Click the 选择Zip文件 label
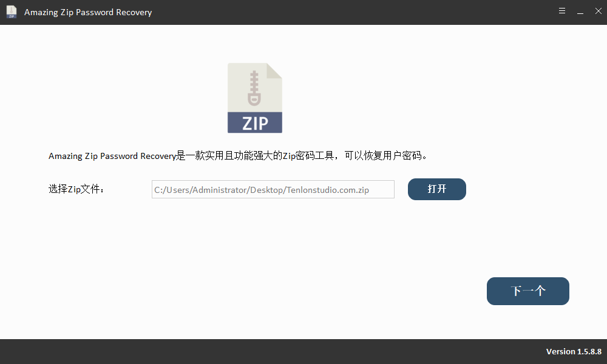607x364 pixels. [x=76, y=189]
